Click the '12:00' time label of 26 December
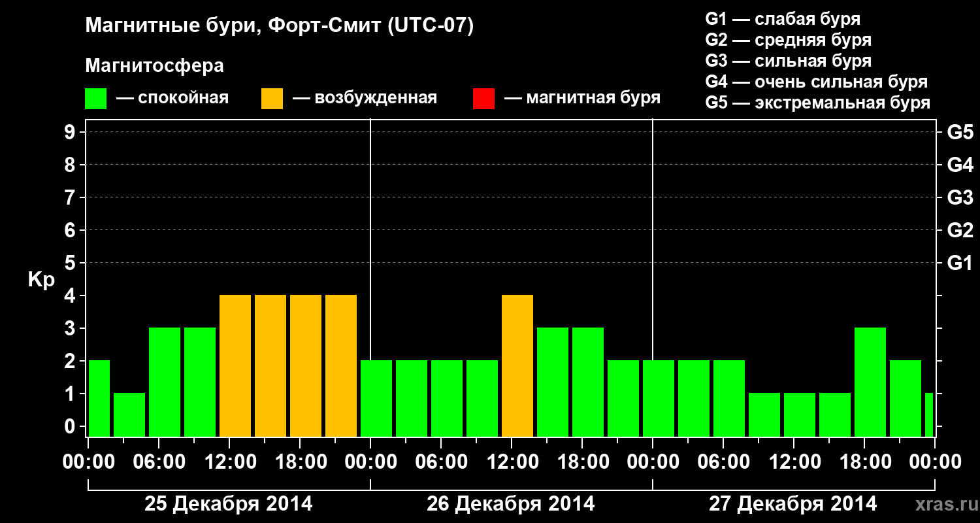 coord(512,462)
